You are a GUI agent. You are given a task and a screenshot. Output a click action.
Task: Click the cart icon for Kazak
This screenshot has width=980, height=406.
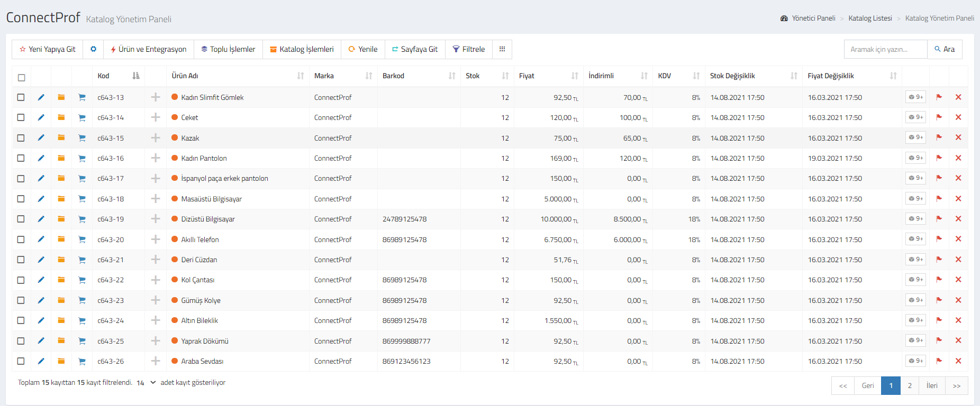coord(82,138)
